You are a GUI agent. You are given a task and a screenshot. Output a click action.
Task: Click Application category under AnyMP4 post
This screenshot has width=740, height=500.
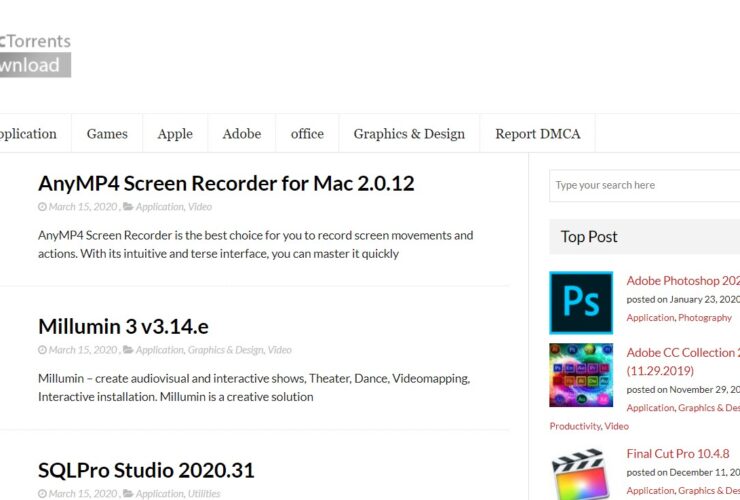point(160,207)
